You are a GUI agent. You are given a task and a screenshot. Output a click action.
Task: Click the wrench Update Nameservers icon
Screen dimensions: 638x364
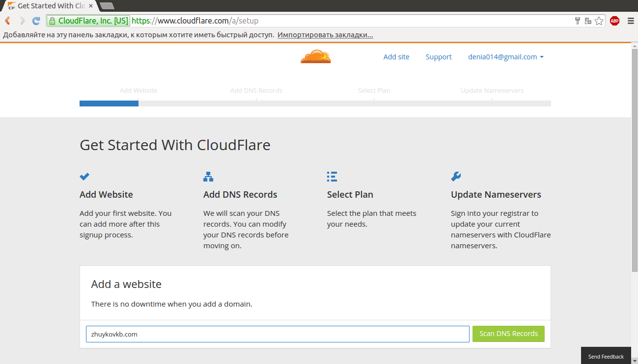tap(456, 177)
